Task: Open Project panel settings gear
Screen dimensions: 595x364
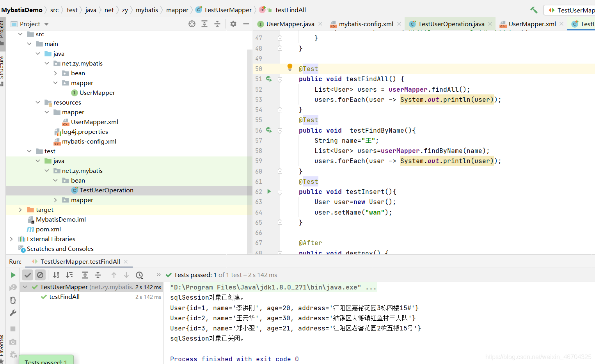Action: [x=233, y=24]
